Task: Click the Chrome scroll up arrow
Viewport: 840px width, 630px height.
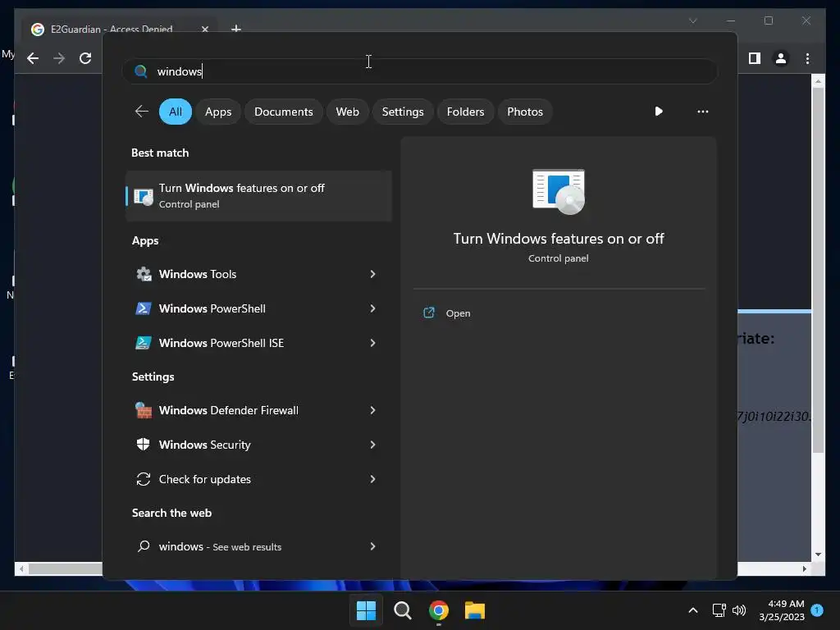Action: coord(818,81)
